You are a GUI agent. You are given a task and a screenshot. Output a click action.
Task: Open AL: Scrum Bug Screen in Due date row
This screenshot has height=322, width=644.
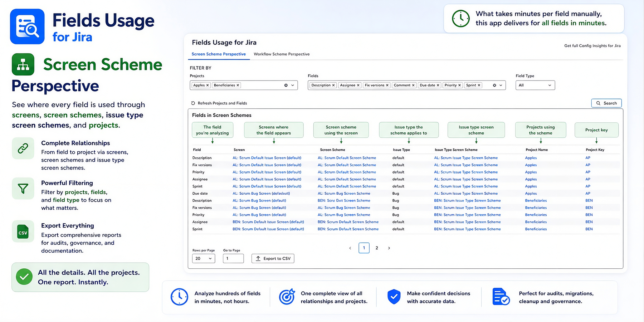(x=261, y=193)
